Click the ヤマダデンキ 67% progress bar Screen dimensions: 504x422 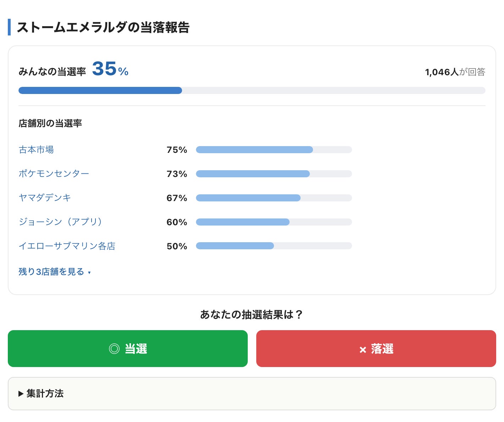(x=274, y=198)
